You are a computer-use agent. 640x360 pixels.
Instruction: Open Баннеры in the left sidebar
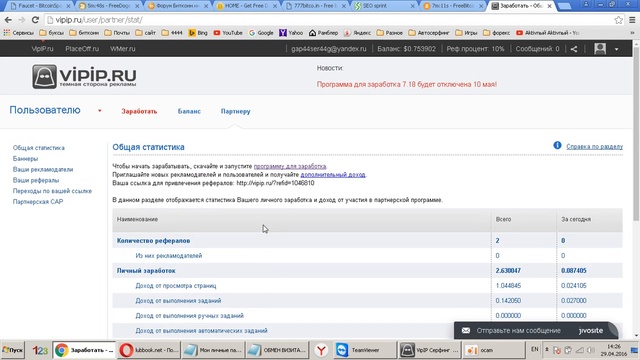[x=25, y=158]
